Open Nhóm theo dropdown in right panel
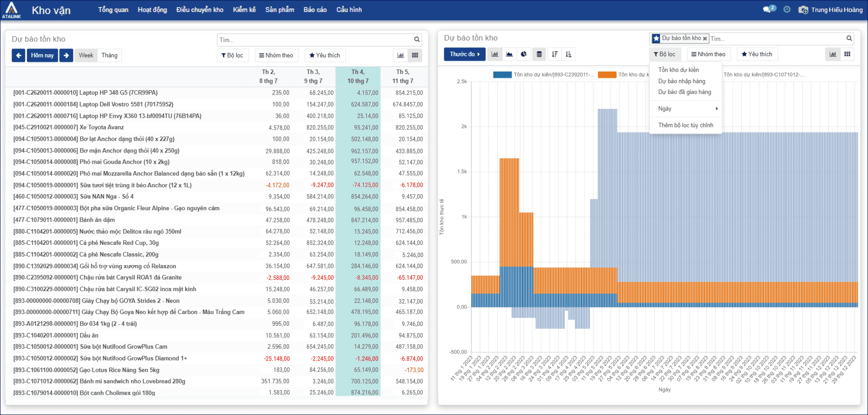The height and width of the screenshot is (415, 868). [708, 54]
